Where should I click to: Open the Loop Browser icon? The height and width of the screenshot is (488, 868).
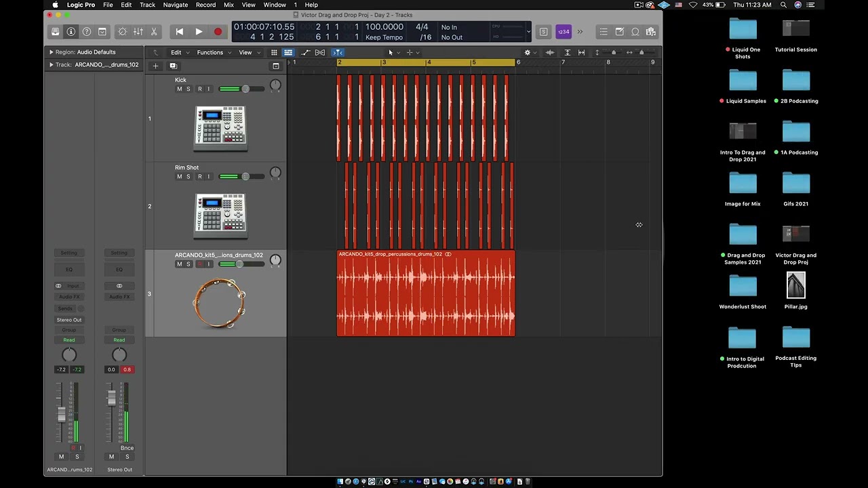pyautogui.click(x=635, y=32)
